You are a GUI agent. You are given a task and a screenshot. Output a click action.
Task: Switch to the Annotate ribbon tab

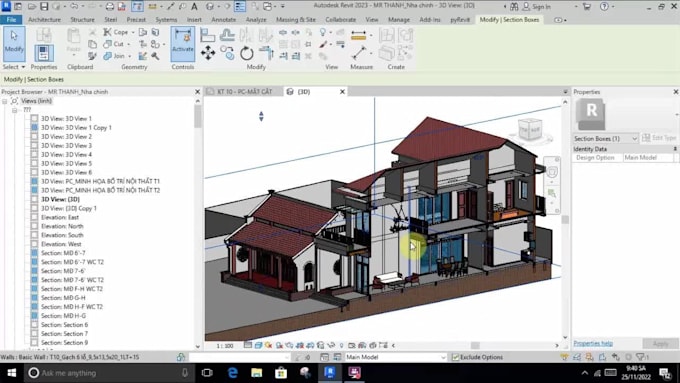tap(223, 20)
